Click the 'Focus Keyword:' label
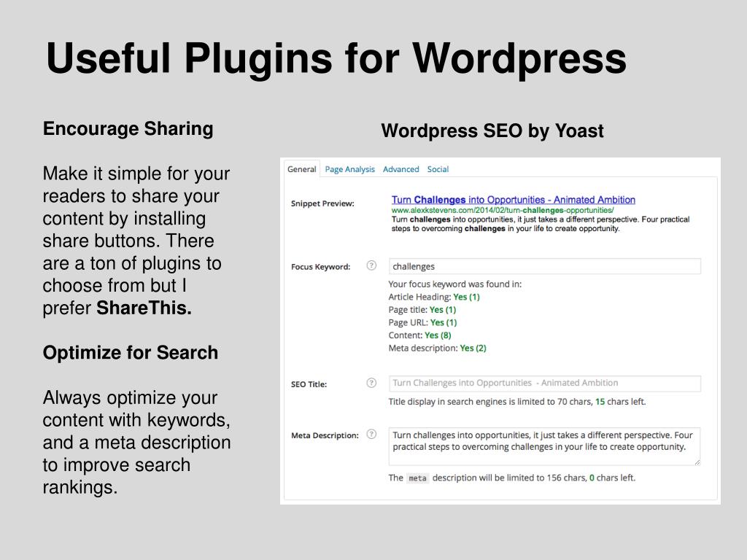The height and width of the screenshot is (560, 747). click(x=321, y=267)
